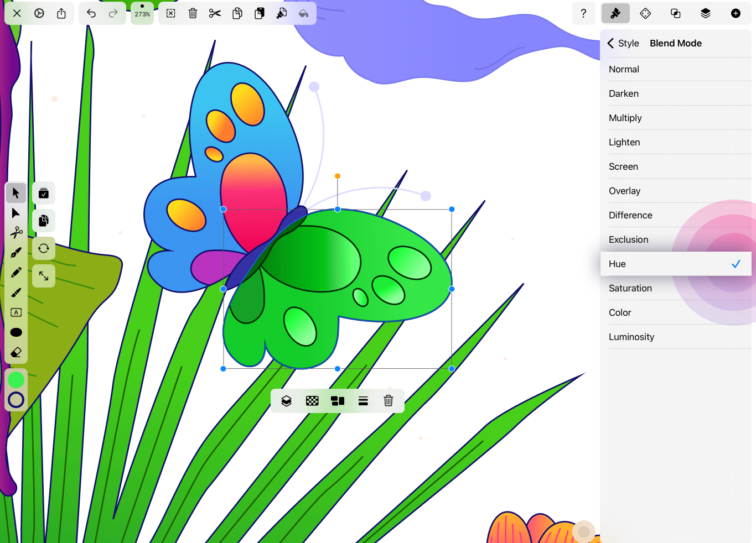
Task: Select the Pen tool in the toolbar
Action: pyautogui.click(x=16, y=253)
